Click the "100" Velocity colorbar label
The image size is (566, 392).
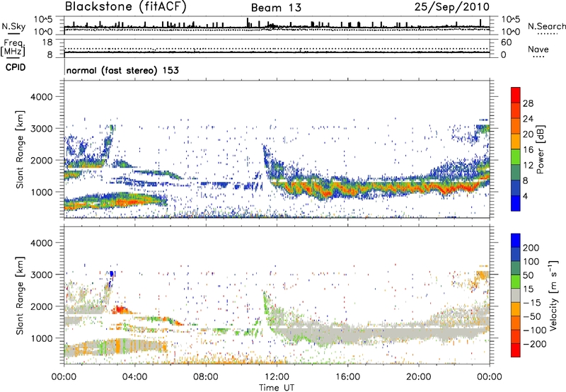[x=531, y=262]
